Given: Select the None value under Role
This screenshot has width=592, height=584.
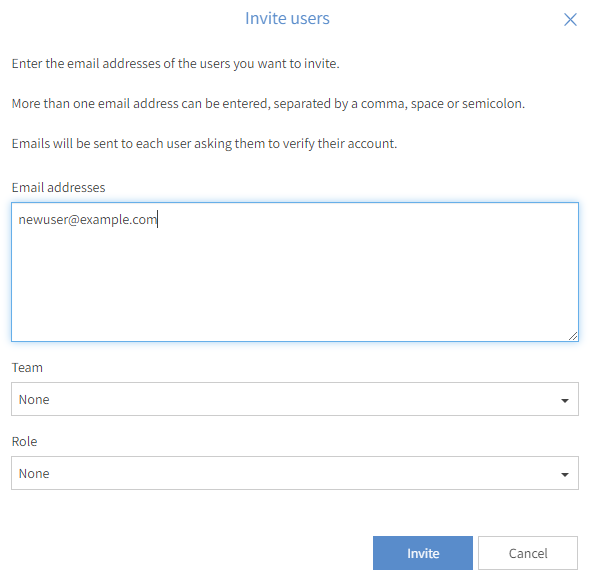Looking at the screenshot, I should pos(34,473).
